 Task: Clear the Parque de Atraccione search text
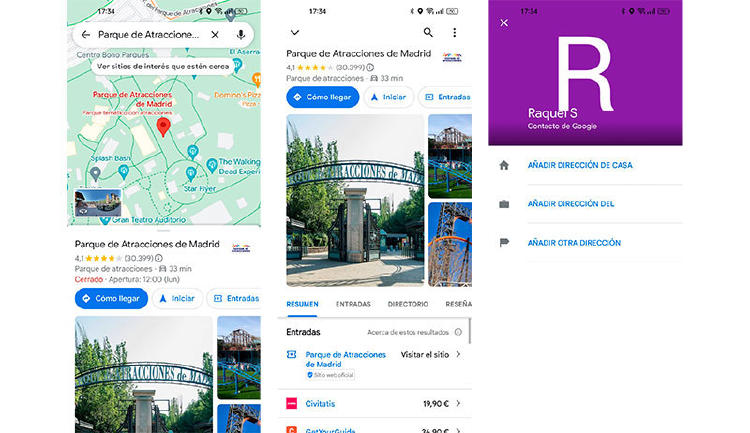tap(215, 34)
